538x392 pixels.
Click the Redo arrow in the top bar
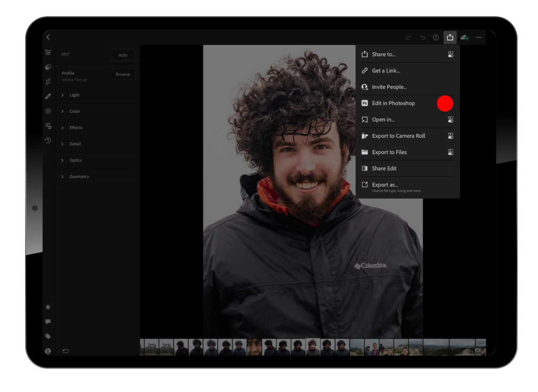(x=408, y=37)
